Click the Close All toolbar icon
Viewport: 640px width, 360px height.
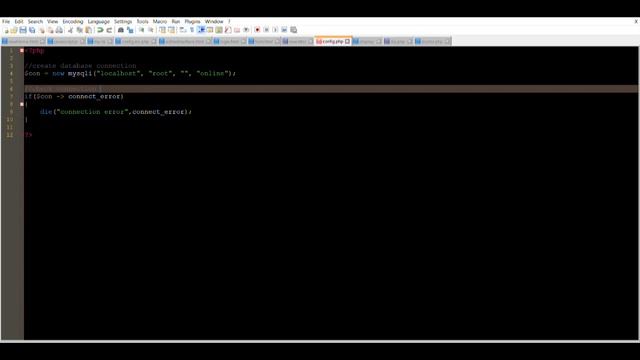tap(50, 30)
